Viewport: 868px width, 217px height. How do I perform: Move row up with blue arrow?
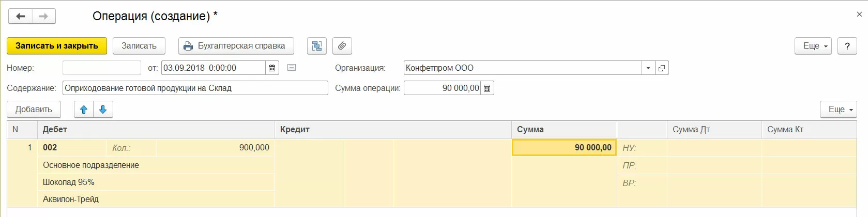(84, 110)
